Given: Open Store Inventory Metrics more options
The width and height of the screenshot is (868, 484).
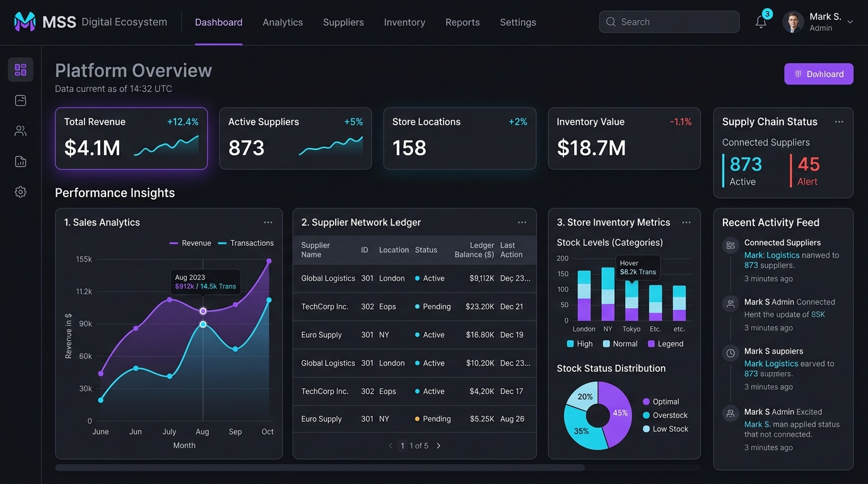Looking at the screenshot, I should 686,222.
